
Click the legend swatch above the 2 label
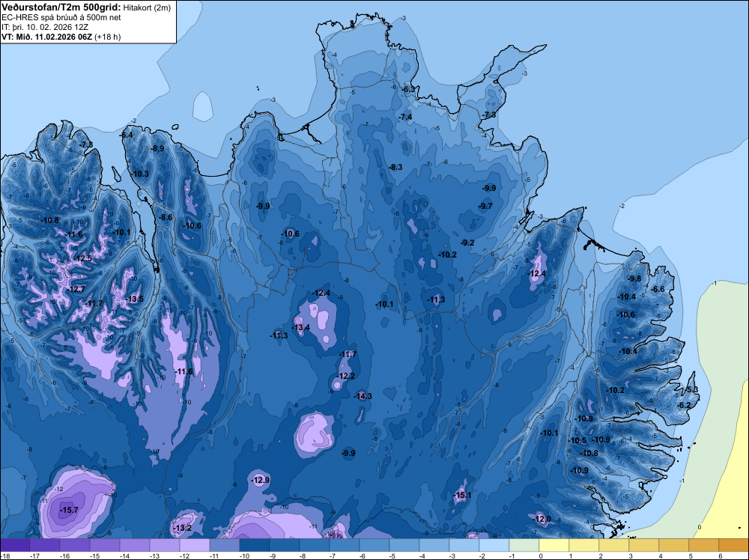614,545
